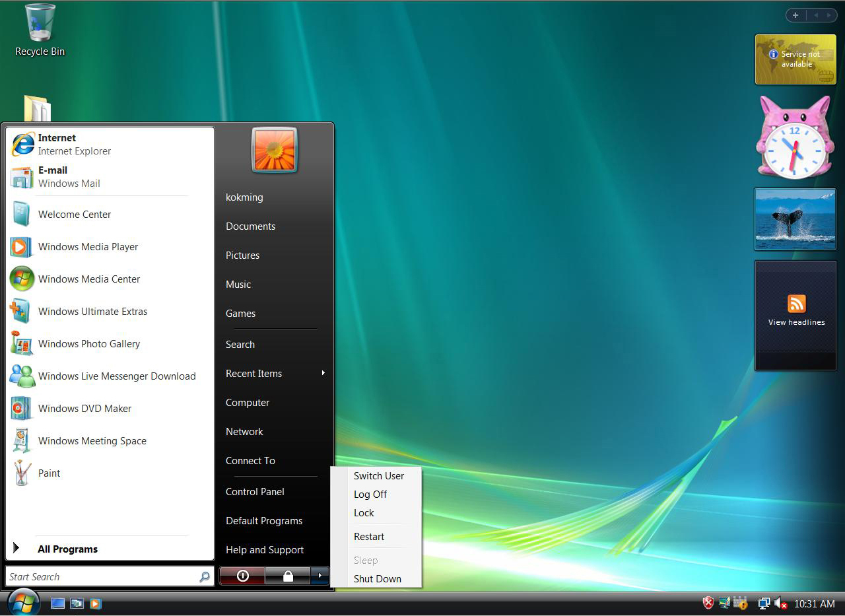Open Help and Support

(265, 549)
